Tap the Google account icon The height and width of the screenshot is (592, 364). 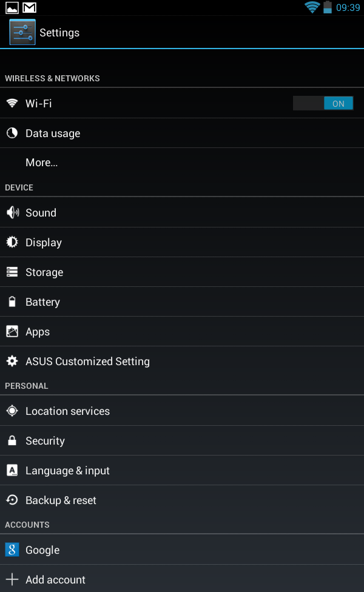(12, 550)
